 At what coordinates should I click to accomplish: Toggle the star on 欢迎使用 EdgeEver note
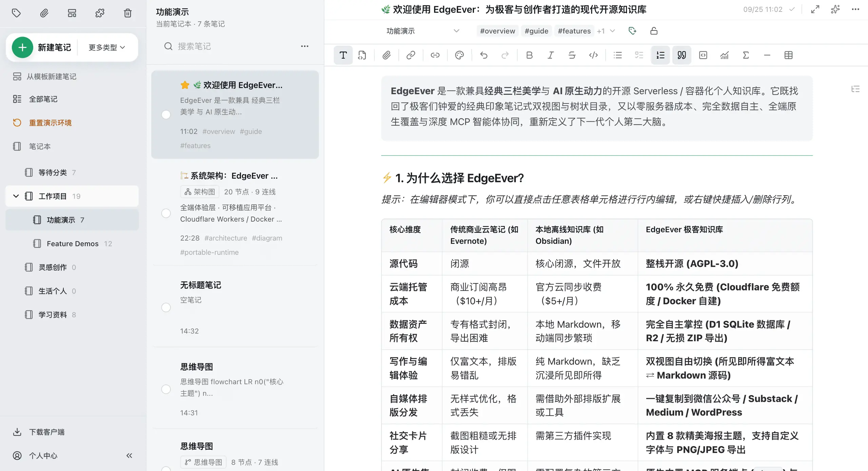(x=185, y=85)
